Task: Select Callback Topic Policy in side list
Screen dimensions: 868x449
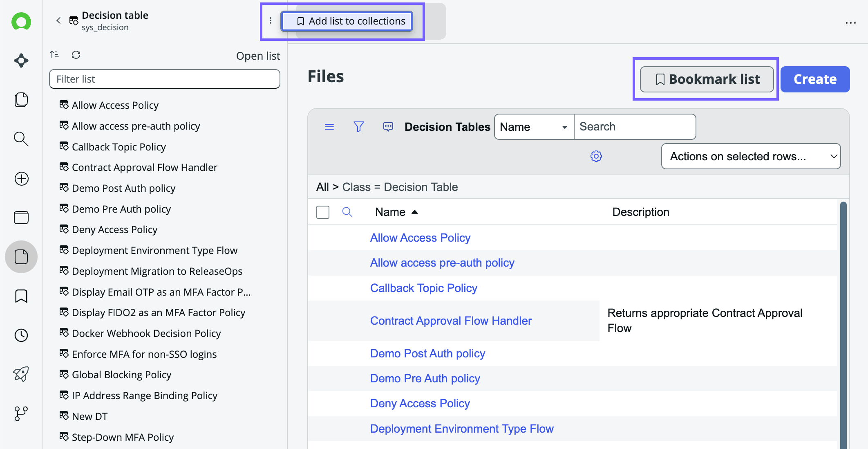Action: [x=119, y=147]
